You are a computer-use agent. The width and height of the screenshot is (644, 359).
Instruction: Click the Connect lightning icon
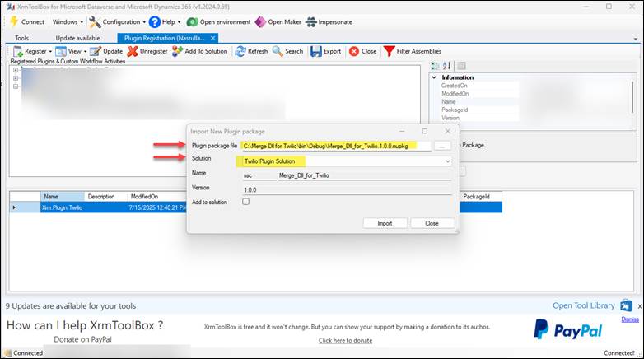[14, 21]
